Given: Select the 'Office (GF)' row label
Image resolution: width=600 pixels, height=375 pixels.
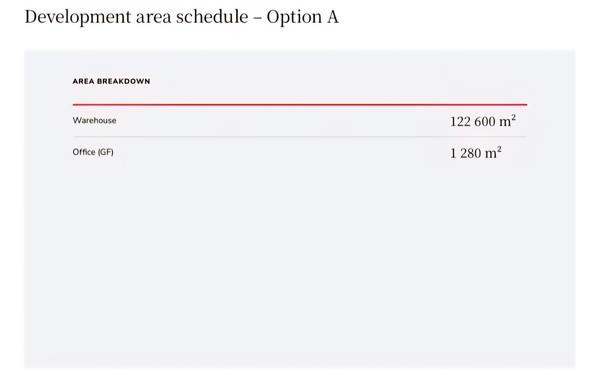Looking at the screenshot, I should pyautogui.click(x=93, y=152).
